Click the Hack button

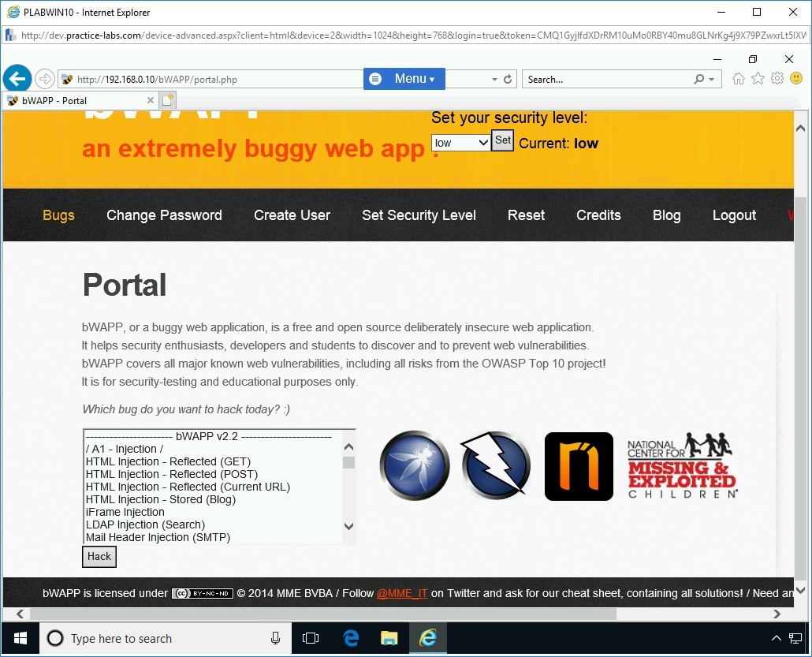coord(99,556)
